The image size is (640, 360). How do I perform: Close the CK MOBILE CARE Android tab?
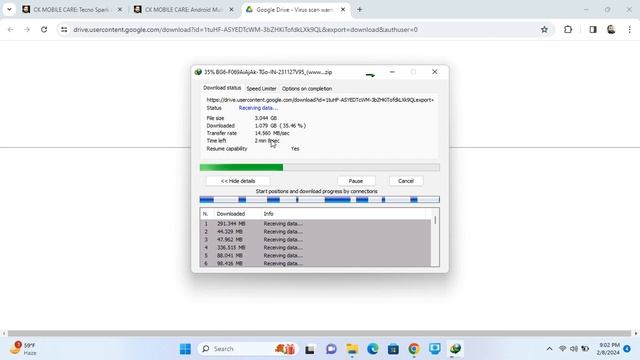coord(231,9)
